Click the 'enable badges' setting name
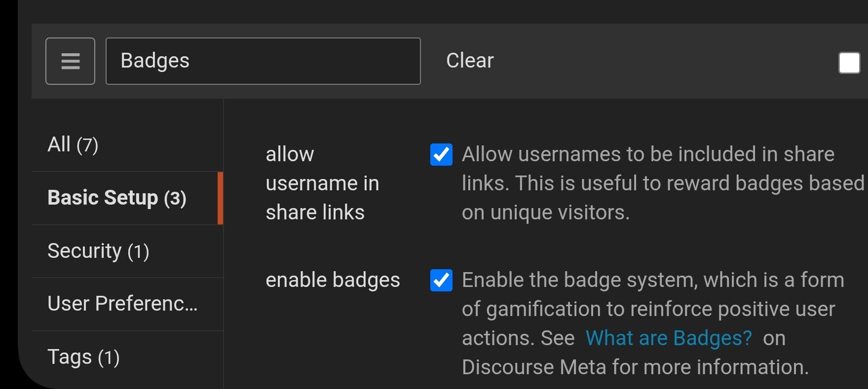The width and height of the screenshot is (868, 389). coord(333,280)
